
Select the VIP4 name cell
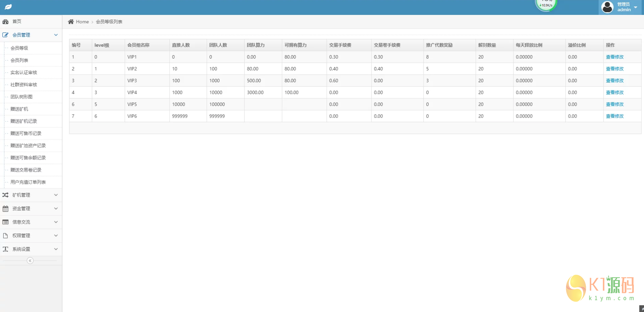(147, 92)
